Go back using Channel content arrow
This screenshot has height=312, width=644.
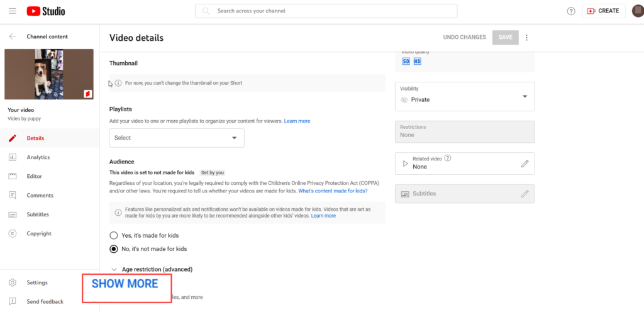(x=13, y=36)
